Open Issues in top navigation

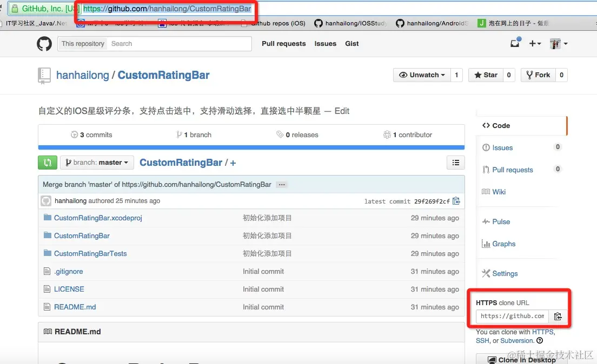pos(325,43)
